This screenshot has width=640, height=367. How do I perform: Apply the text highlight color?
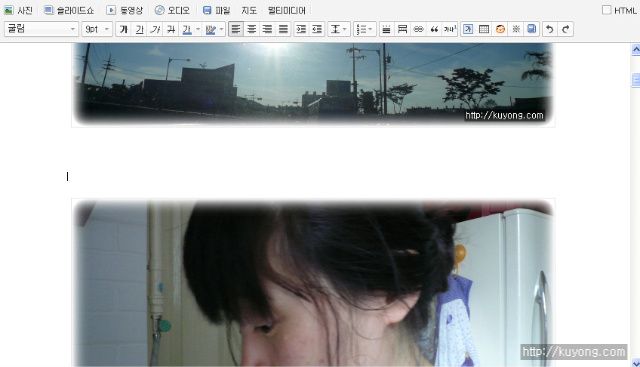[x=210, y=29]
